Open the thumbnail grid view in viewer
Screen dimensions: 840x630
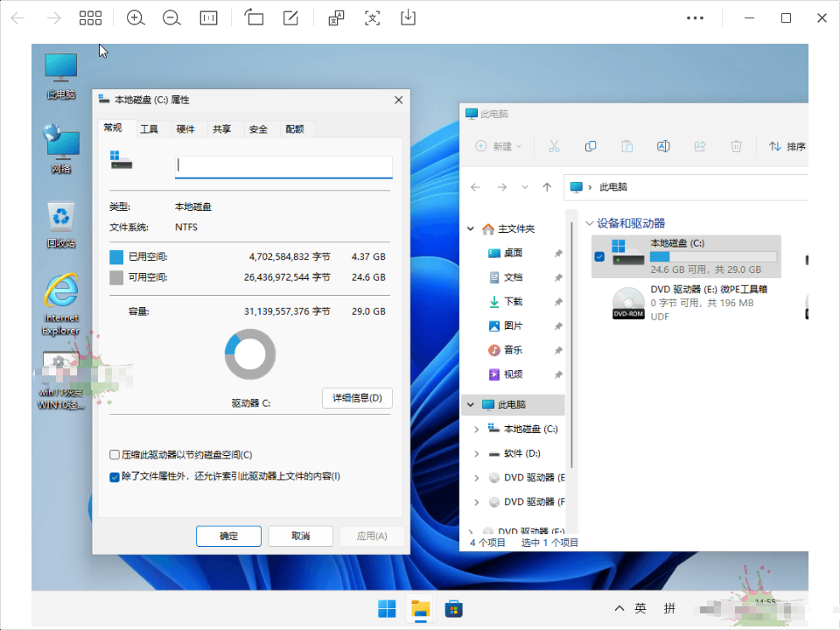pyautogui.click(x=90, y=18)
